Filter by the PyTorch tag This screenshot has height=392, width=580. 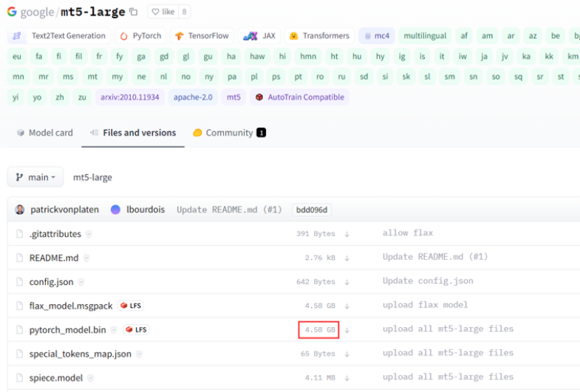(140, 36)
